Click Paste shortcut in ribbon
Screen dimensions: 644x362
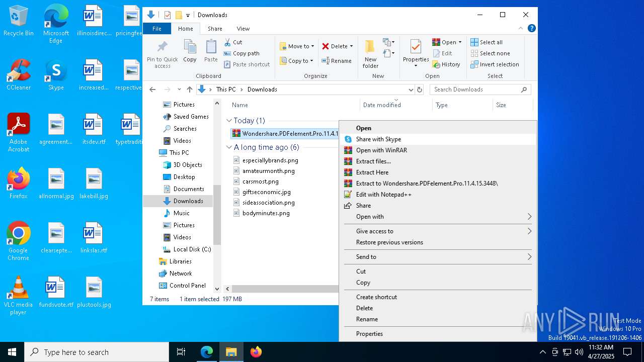tap(247, 64)
